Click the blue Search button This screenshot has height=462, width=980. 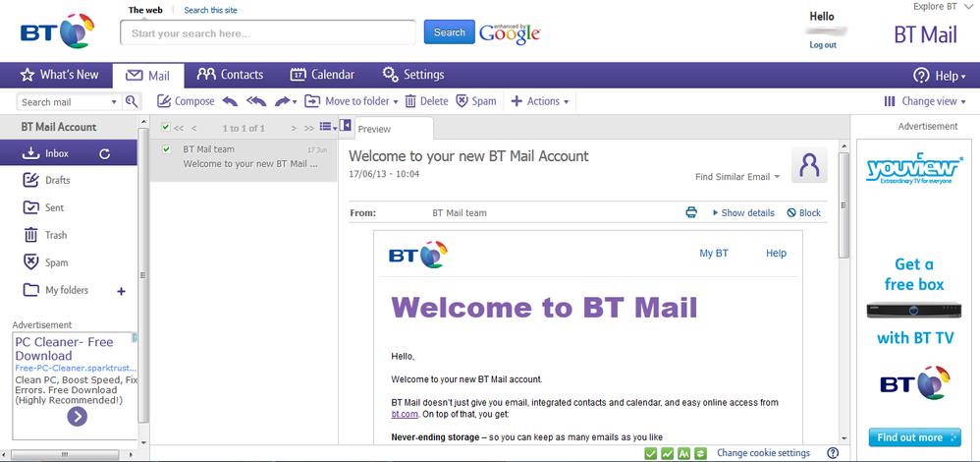pyautogui.click(x=450, y=31)
